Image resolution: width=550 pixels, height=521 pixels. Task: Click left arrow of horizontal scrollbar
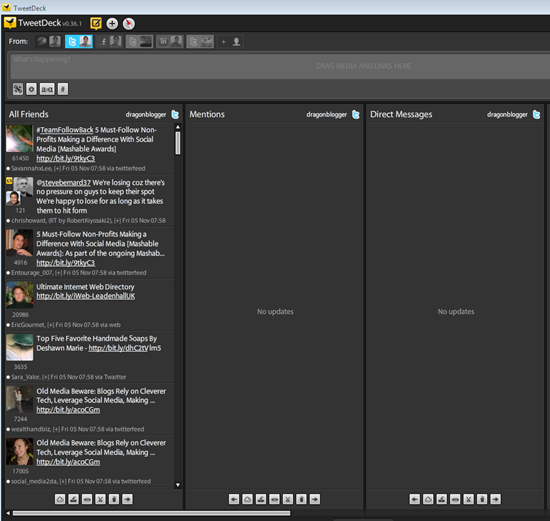click(x=8, y=513)
